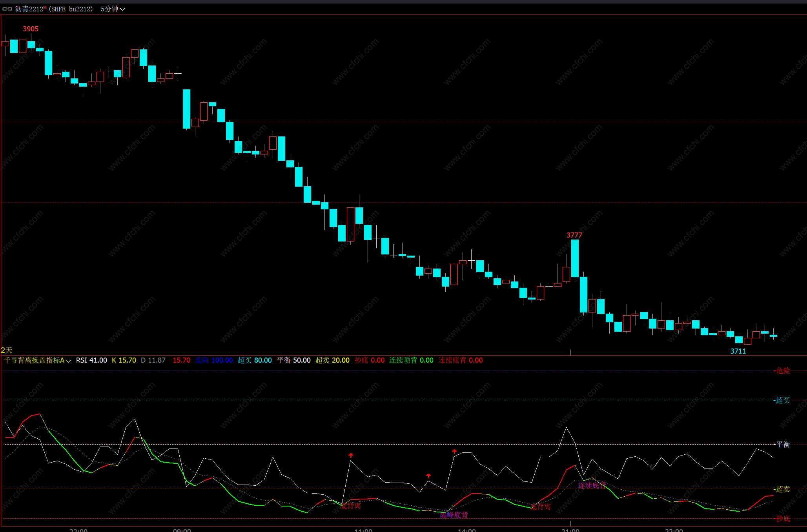Click the 3777 high price marker

click(574, 235)
